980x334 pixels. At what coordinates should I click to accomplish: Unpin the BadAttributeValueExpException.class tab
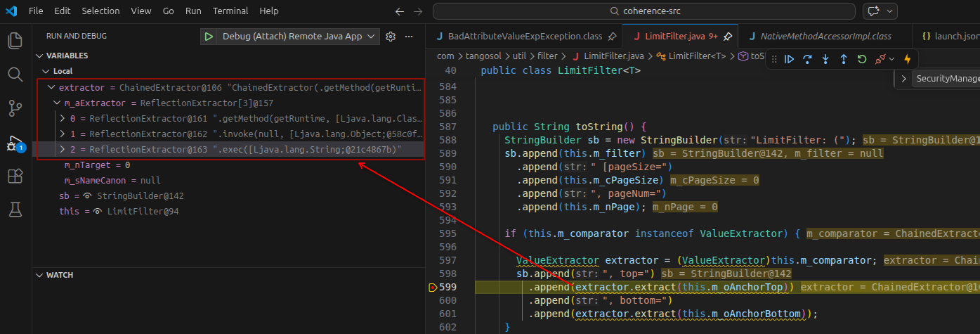[613, 36]
